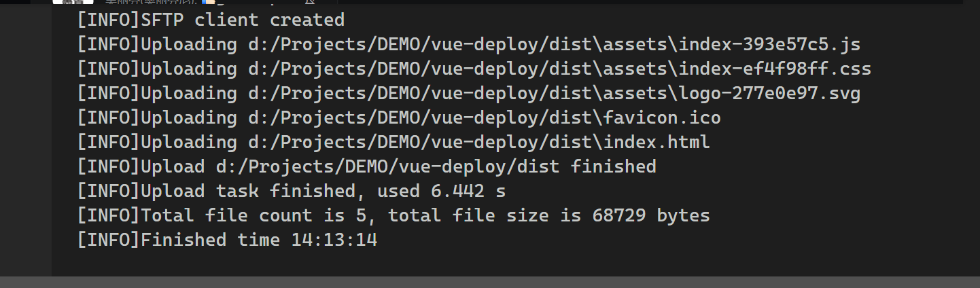
Task: Click the word 'Uploading' on the favicon.ico line
Action: point(188,118)
